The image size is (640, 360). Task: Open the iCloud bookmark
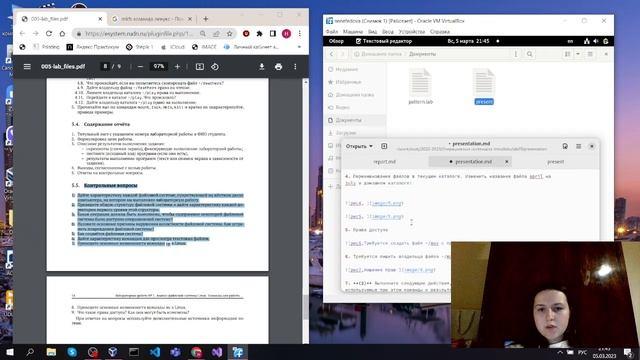(173, 47)
